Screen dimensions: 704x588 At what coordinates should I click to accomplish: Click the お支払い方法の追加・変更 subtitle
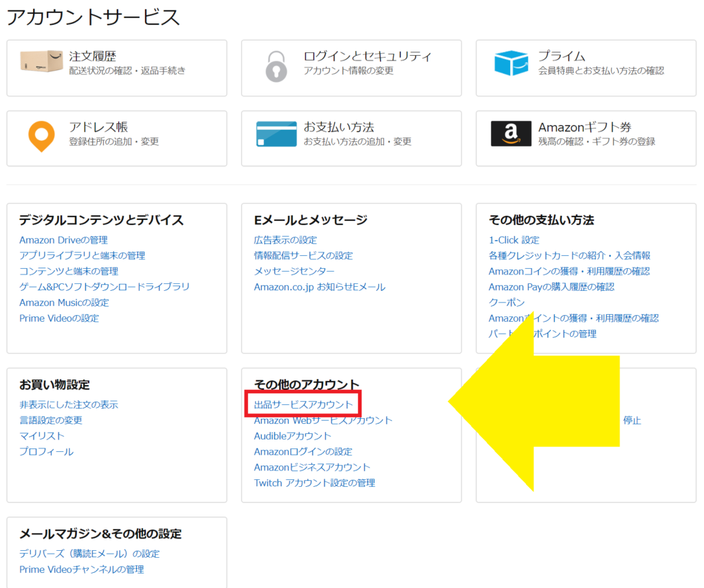[357, 142]
